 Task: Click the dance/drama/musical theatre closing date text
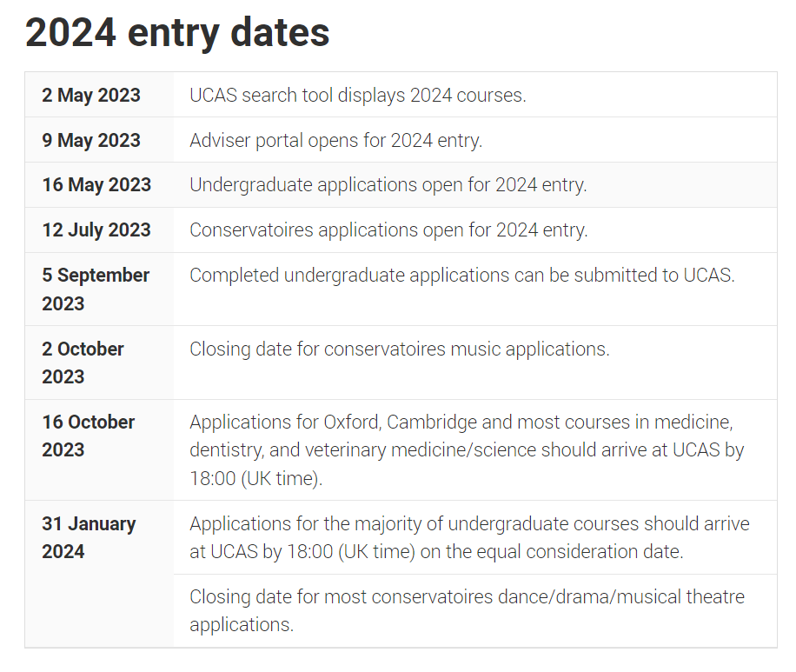tap(467, 611)
